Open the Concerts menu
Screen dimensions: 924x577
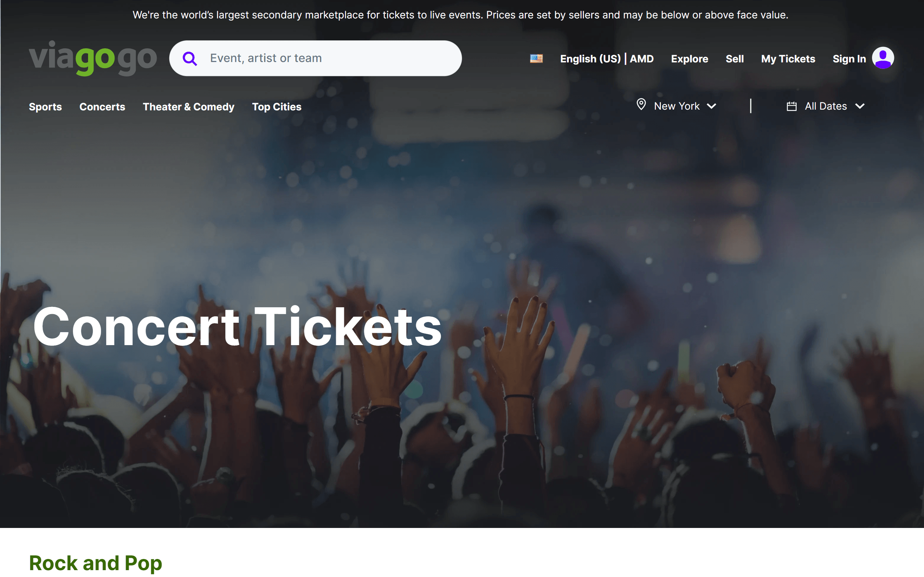pyautogui.click(x=103, y=107)
